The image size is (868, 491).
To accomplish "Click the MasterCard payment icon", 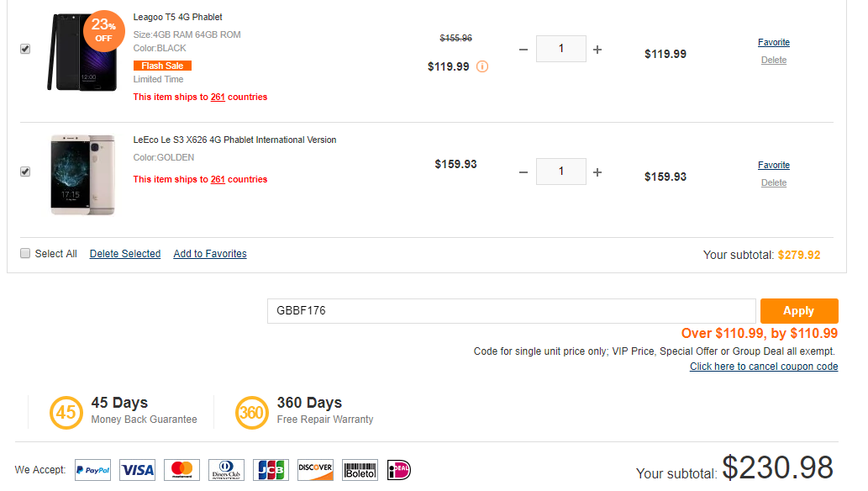I will [182, 470].
